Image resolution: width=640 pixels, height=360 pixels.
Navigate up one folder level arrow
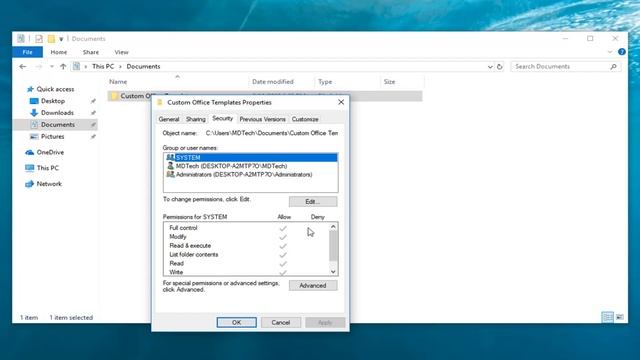click(63, 67)
